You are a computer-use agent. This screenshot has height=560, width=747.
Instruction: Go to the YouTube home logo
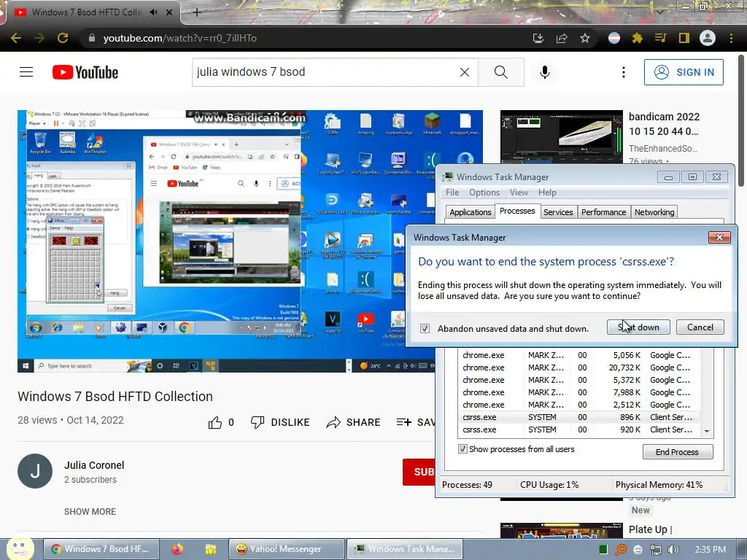[x=85, y=72]
